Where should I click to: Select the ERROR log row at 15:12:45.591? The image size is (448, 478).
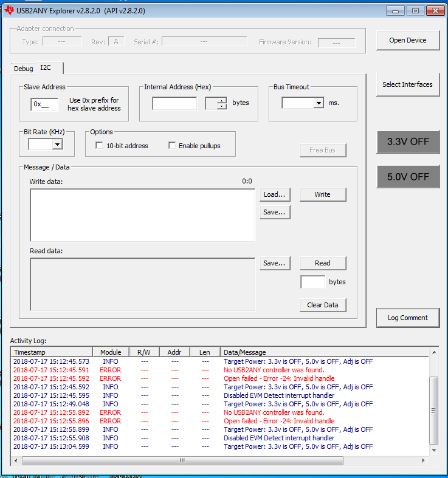coord(220,370)
